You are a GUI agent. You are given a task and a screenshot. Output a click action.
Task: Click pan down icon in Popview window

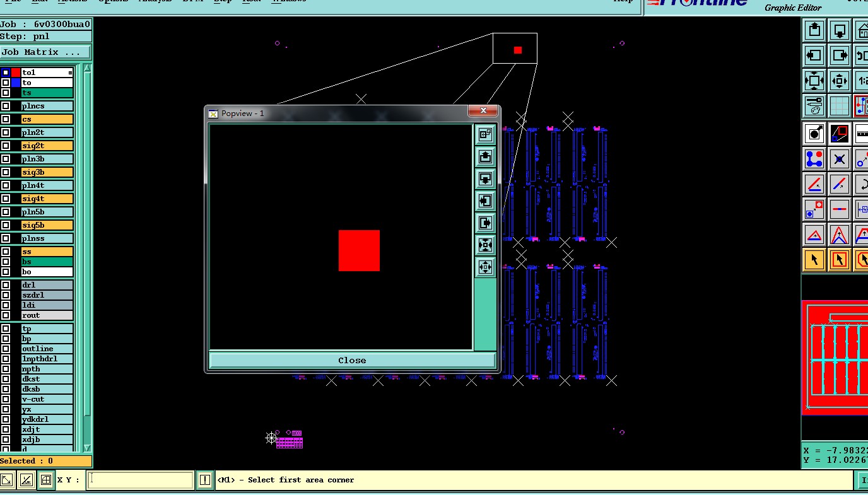(x=485, y=178)
